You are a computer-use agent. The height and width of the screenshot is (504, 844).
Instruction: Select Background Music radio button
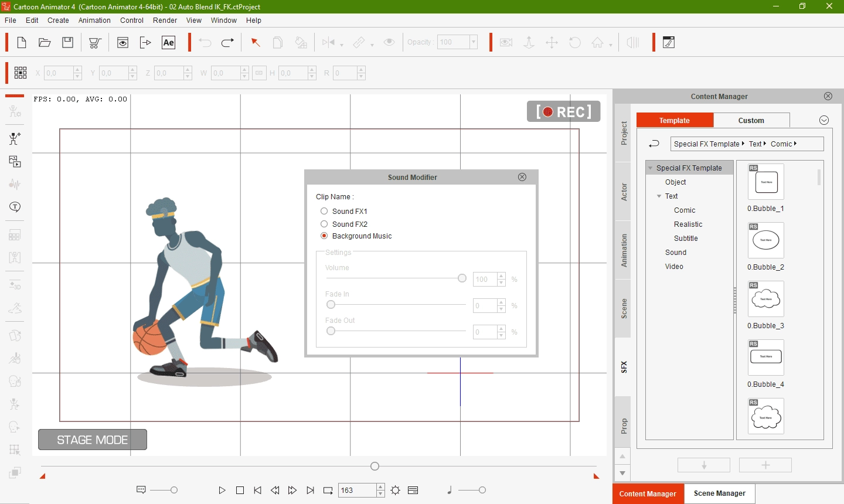324,236
